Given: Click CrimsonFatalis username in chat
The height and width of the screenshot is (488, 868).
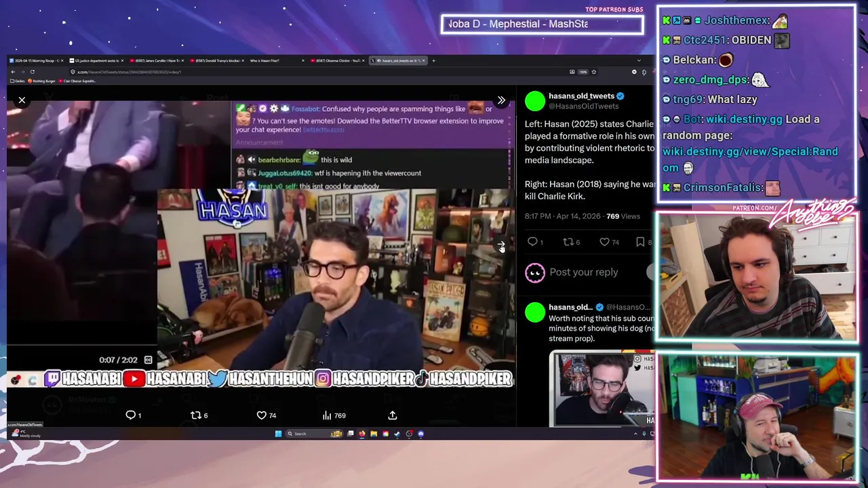Looking at the screenshot, I should 723,188.
